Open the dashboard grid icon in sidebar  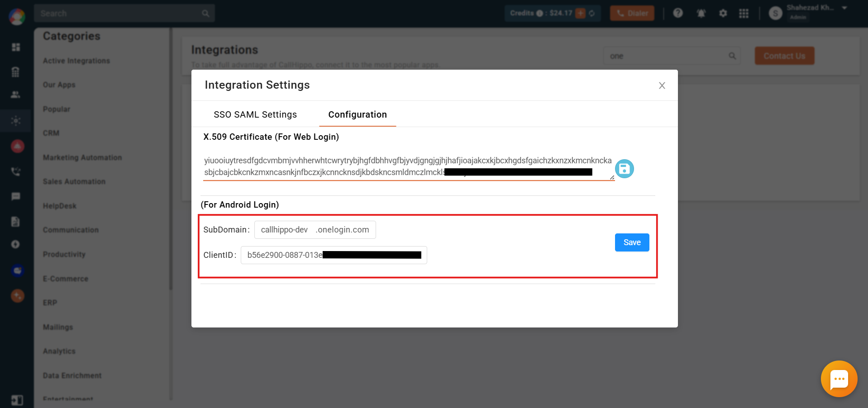point(16,47)
